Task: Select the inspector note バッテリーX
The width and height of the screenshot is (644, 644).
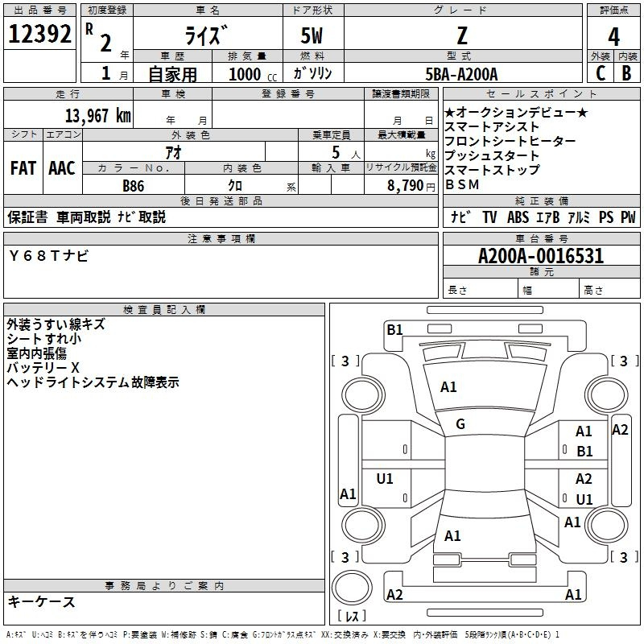Action: [43, 368]
